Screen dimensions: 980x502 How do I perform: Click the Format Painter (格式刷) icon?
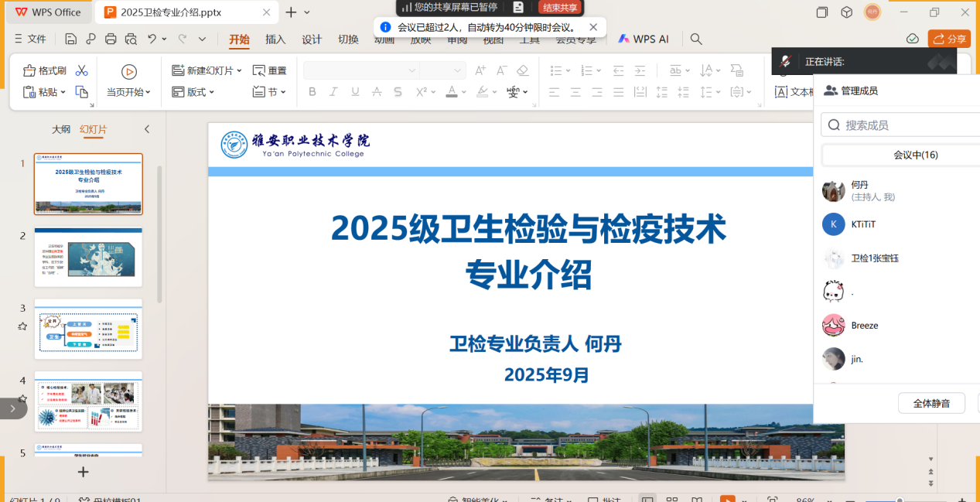29,70
